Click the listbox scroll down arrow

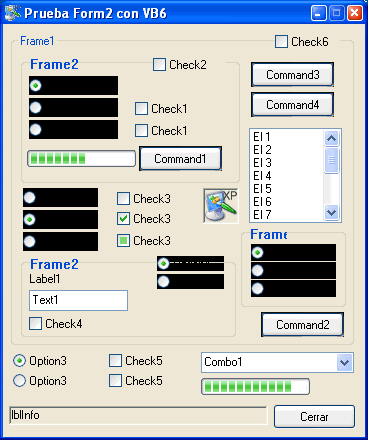pyautogui.click(x=331, y=212)
